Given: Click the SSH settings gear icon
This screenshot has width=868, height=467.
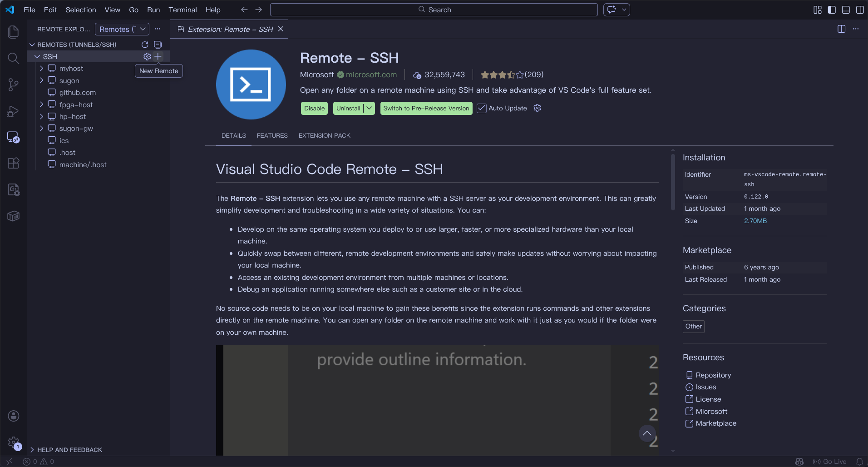Looking at the screenshot, I should 147,56.
